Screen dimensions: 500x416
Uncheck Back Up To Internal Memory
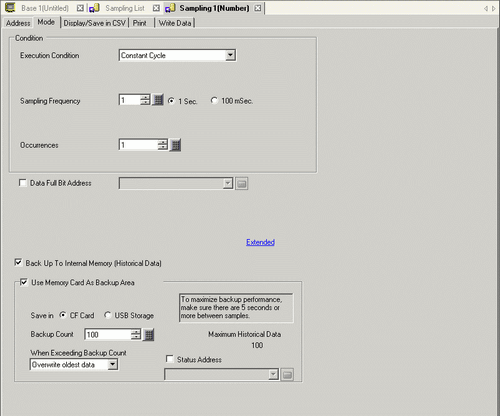click(18, 263)
